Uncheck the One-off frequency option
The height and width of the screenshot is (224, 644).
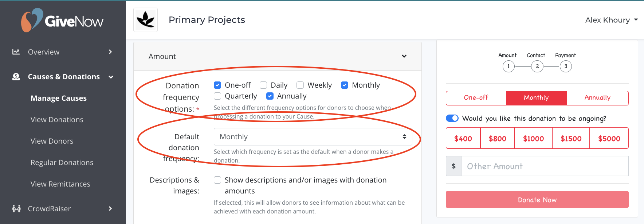217,85
